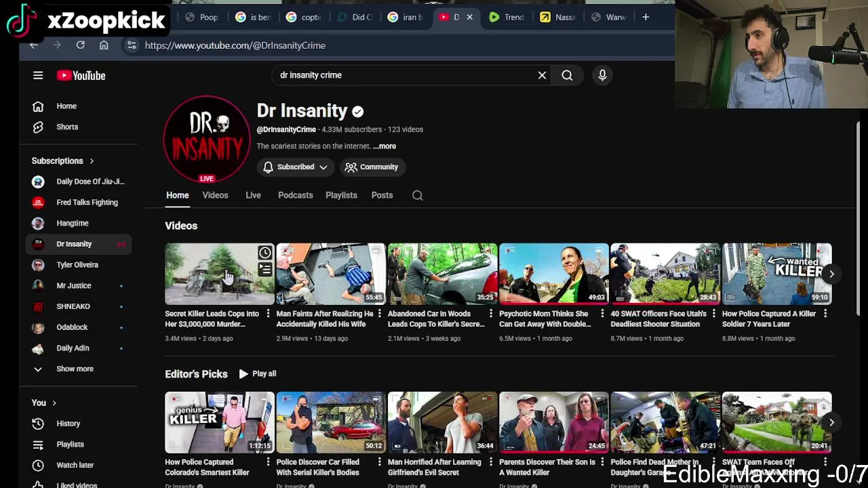
Task: Switch to the Videos channel tab
Action: pos(215,195)
